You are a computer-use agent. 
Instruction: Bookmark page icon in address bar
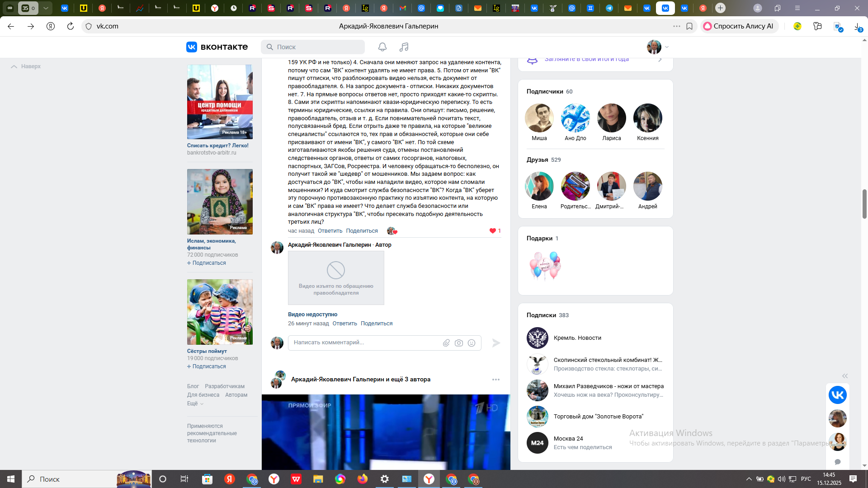tap(689, 26)
